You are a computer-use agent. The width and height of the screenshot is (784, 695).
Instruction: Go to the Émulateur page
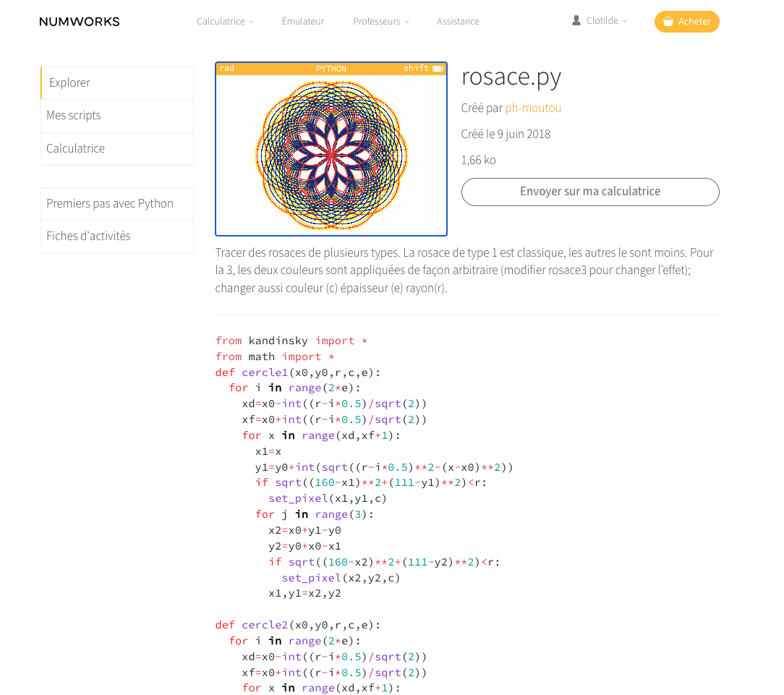click(303, 22)
